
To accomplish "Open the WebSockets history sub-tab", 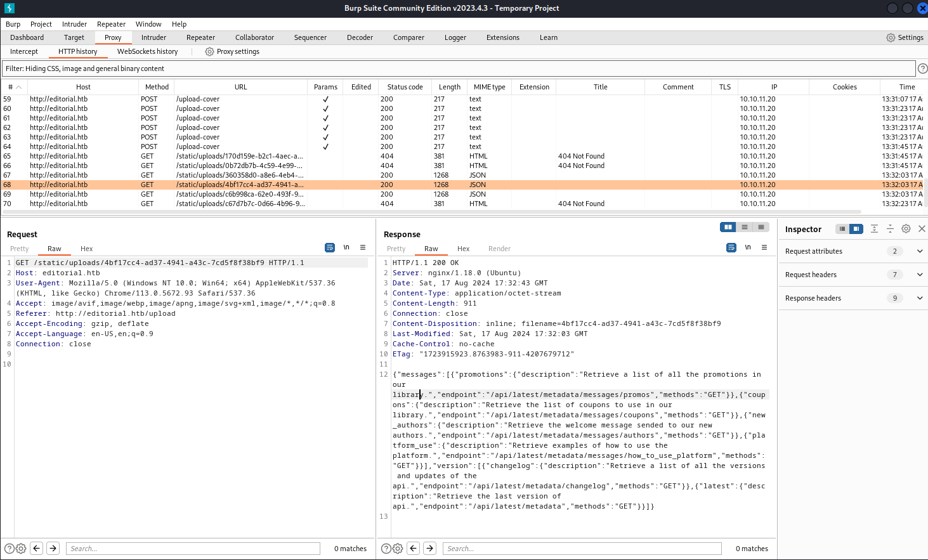I will (147, 51).
